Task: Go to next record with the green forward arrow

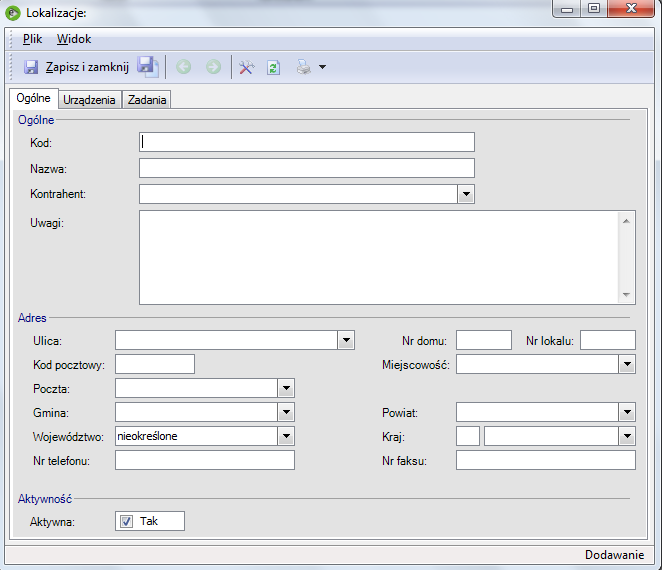Action: 213,67
